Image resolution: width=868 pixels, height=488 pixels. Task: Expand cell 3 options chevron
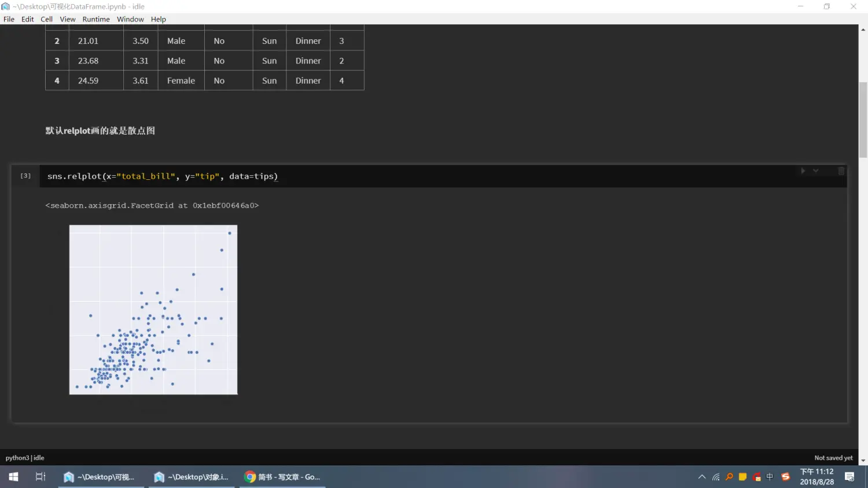tap(816, 171)
